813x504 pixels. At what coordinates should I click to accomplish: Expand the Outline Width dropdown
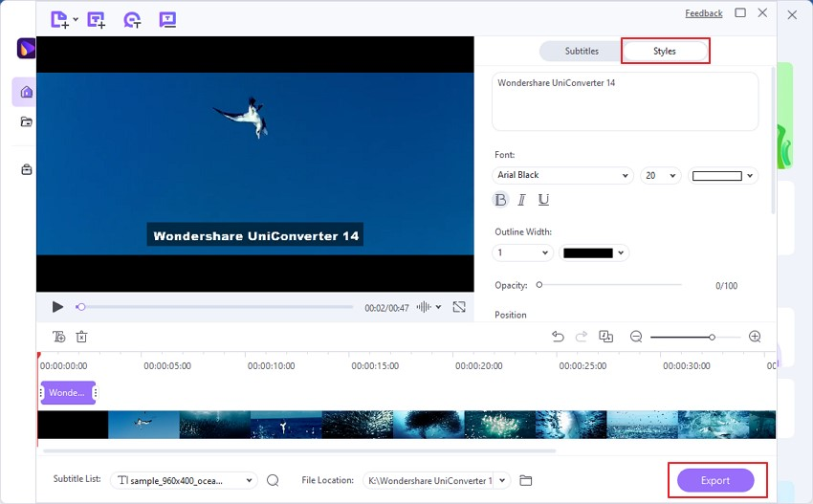523,252
